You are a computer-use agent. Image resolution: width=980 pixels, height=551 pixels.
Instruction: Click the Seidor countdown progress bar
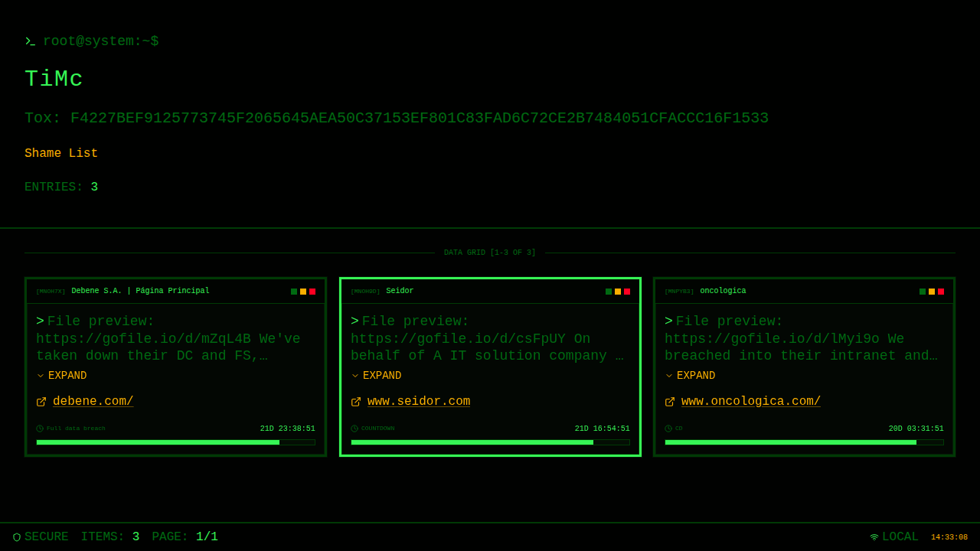click(490, 442)
